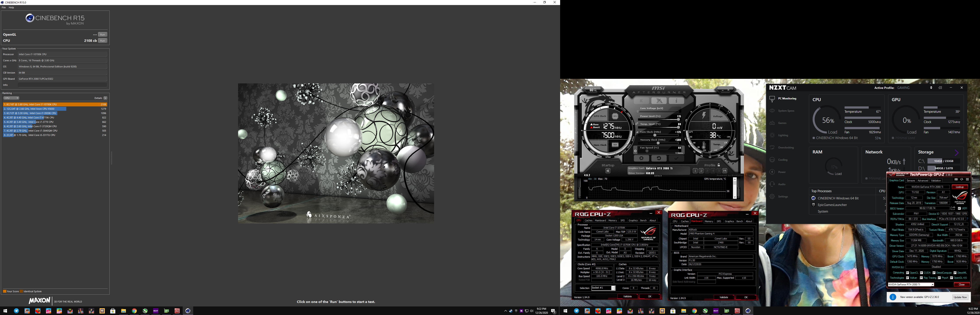This screenshot has height=315, width=980.
Task: Toggle the power/temp limit link icon
Action: (x=637, y=124)
